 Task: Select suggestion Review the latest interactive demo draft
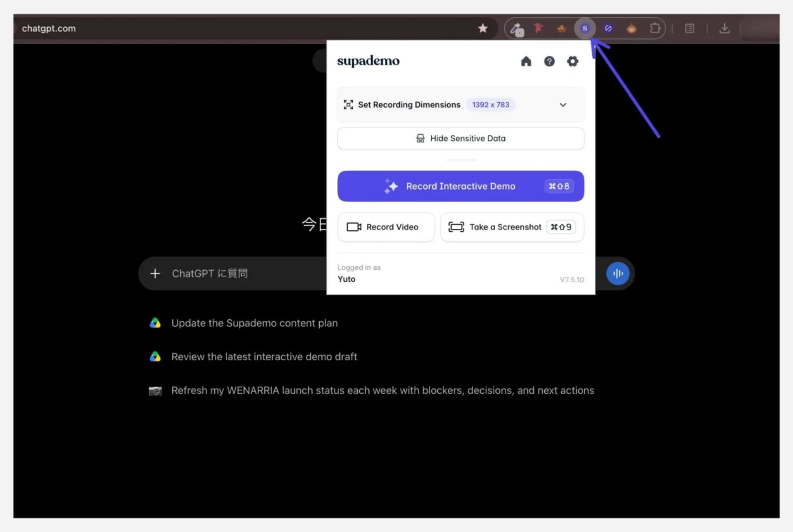pos(264,356)
